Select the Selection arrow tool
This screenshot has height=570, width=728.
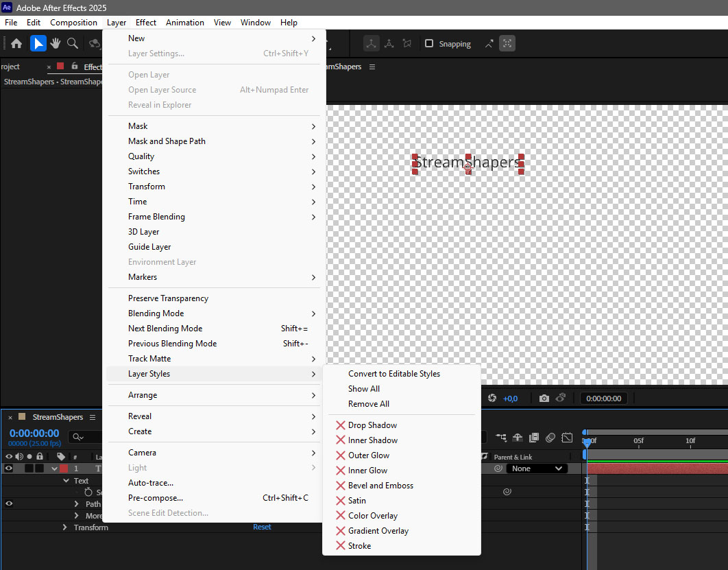click(x=38, y=44)
